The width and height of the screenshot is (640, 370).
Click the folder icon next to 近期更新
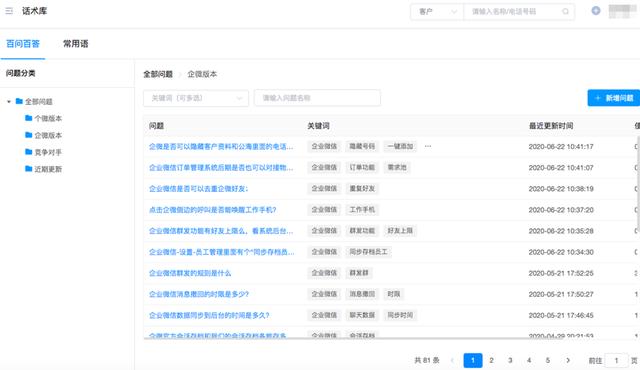pyautogui.click(x=29, y=168)
